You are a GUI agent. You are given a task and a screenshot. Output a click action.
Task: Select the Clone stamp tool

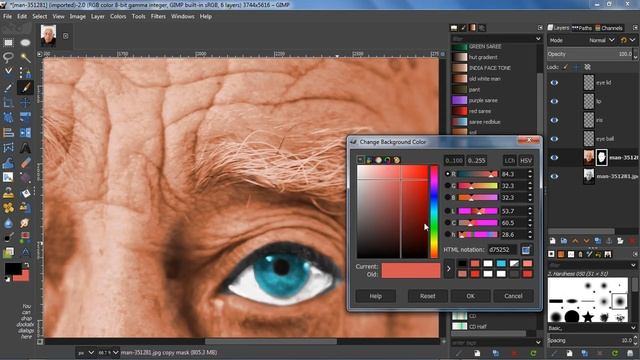click(8, 193)
